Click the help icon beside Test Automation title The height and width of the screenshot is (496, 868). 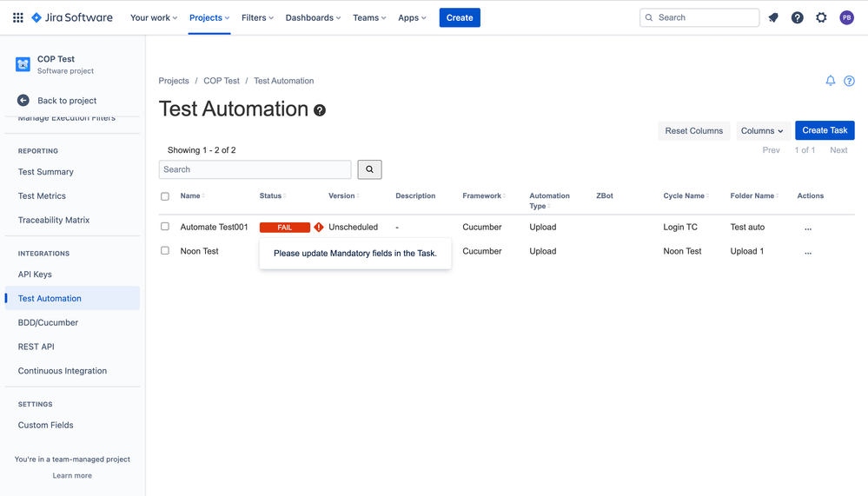tap(320, 110)
